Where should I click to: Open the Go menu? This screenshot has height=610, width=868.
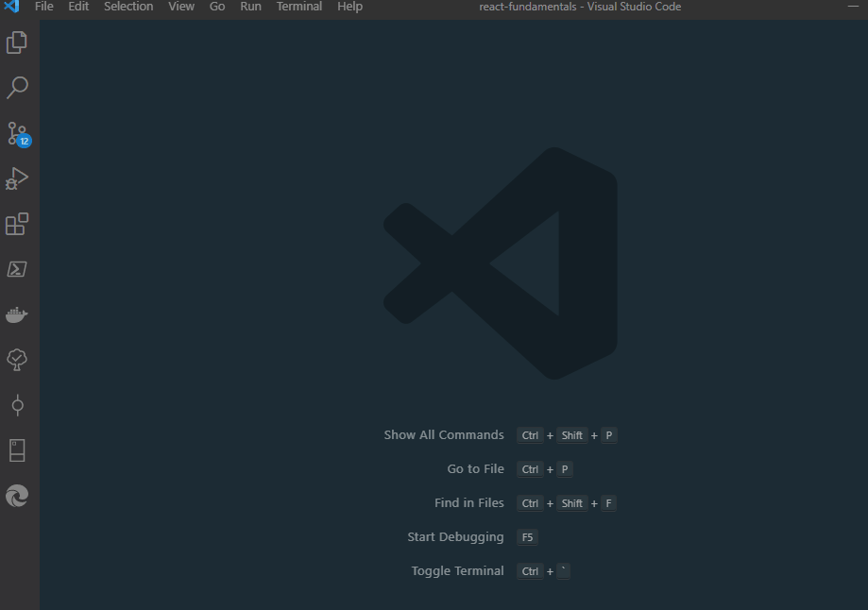(217, 7)
